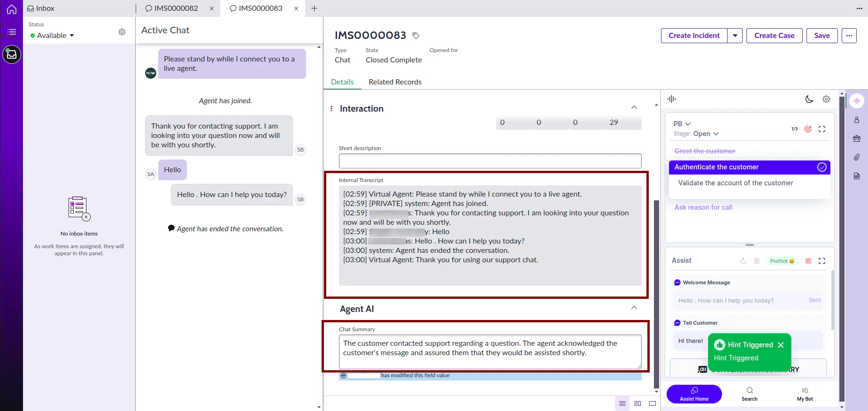Close the Hint Triggered notification
868x411 pixels.
(x=781, y=345)
